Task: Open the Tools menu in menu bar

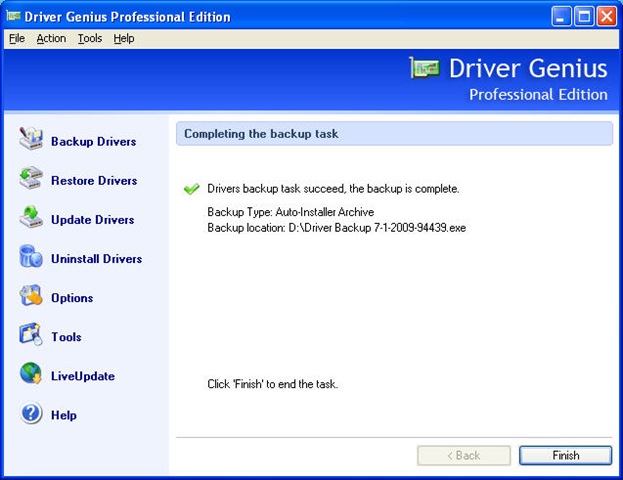Action: (90, 39)
